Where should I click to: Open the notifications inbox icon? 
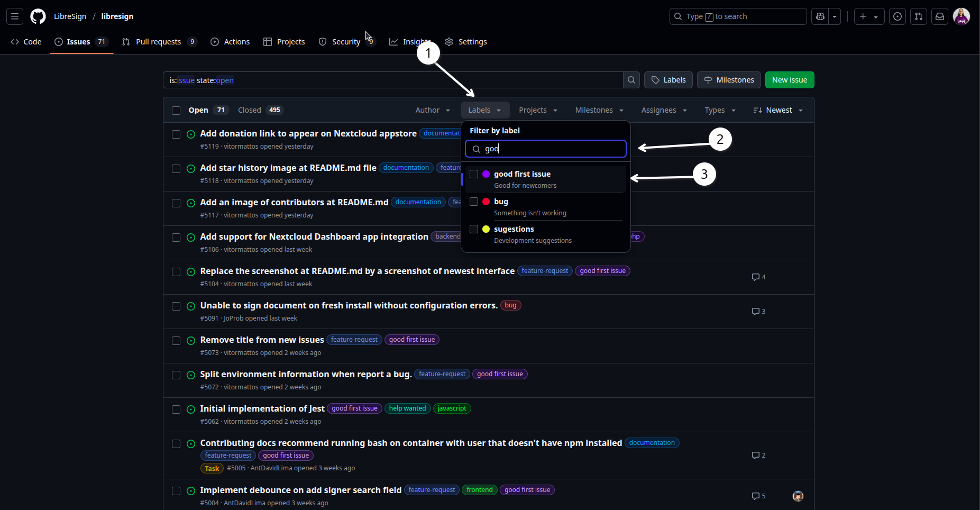[940, 16]
